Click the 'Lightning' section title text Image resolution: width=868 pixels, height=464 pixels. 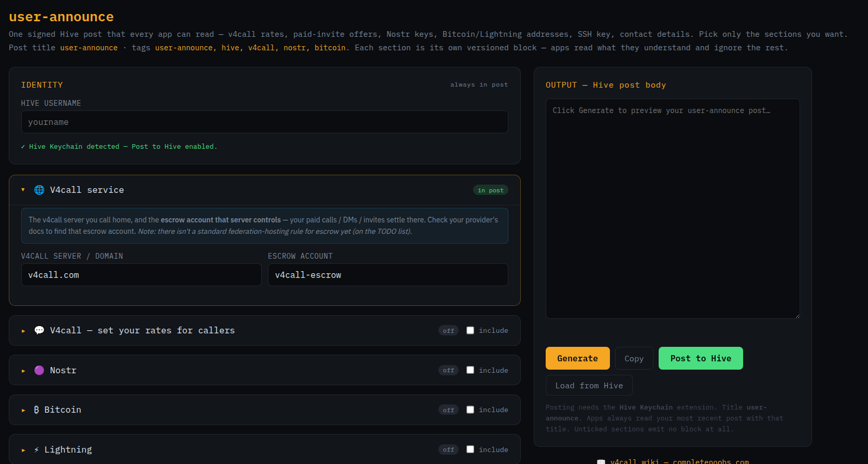(68, 449)
